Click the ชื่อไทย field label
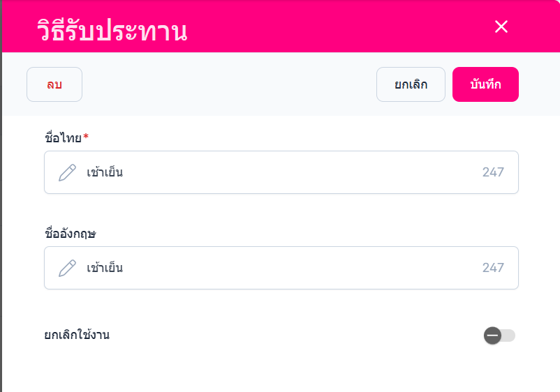 coord(63,137)
